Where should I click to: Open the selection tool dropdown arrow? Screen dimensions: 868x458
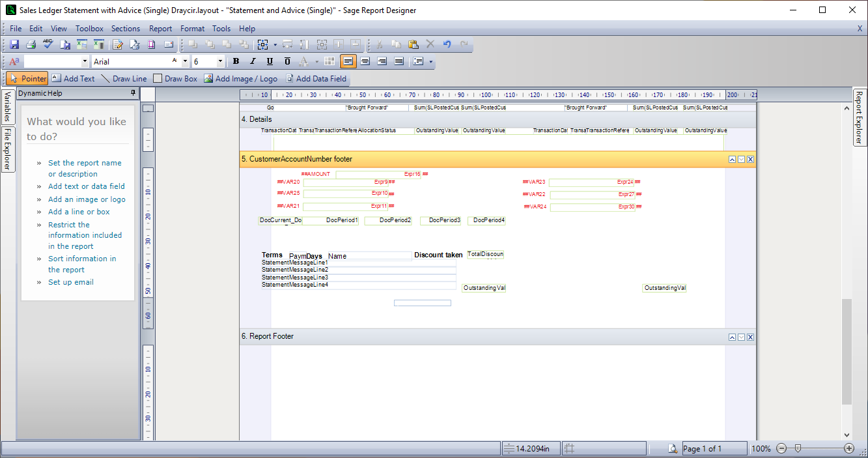click(275, 44)
